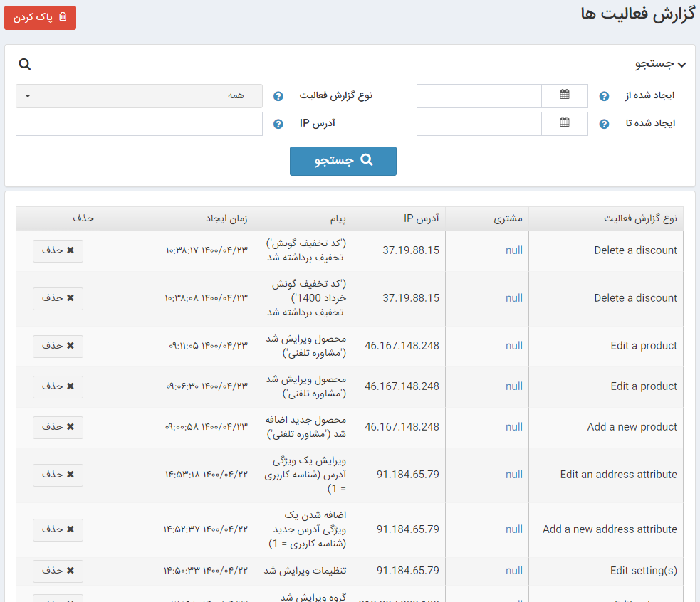Click help icon beside 'نوع گزارش فعالیت'
The width and height of the screenshot is (700, 602).
coord(278,97)
